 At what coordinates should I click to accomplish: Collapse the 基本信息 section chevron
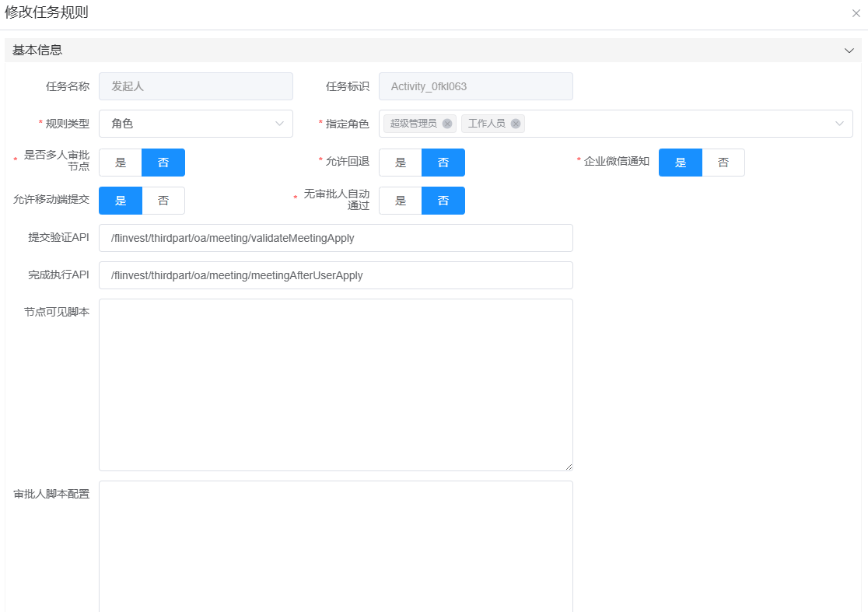point(849,51)
